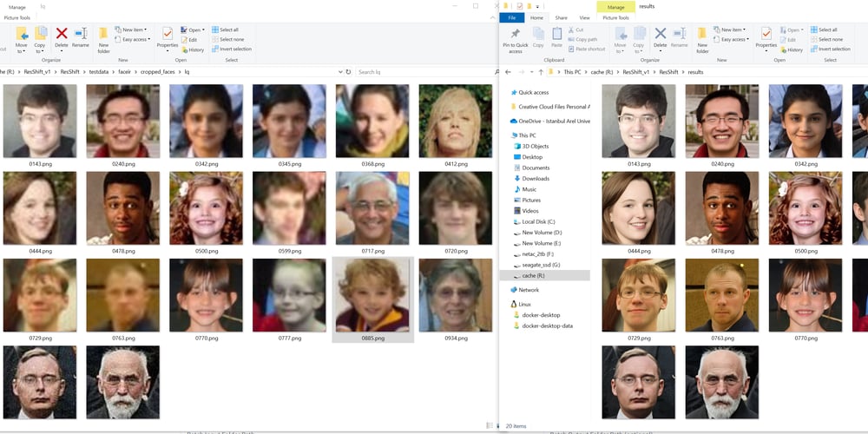Click This PC breadcrumb in results address bar
This screenshot has height=434, width=868.
(572, 72)
